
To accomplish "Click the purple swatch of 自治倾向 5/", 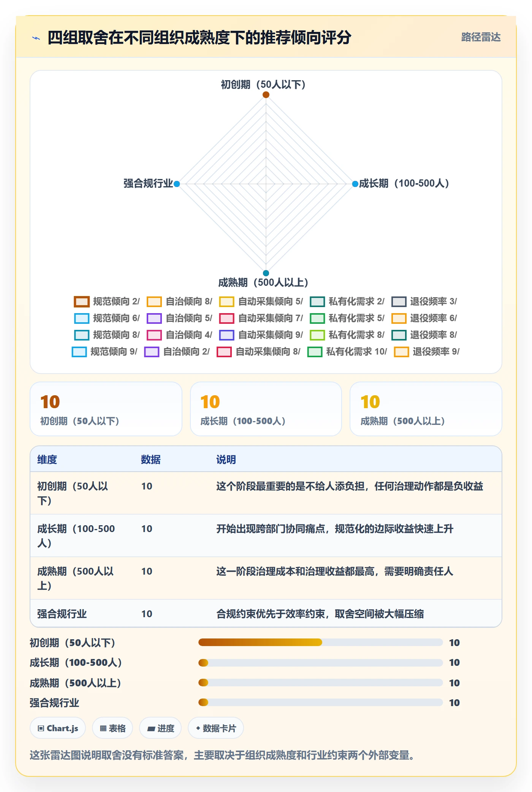I will pos(154,318).
